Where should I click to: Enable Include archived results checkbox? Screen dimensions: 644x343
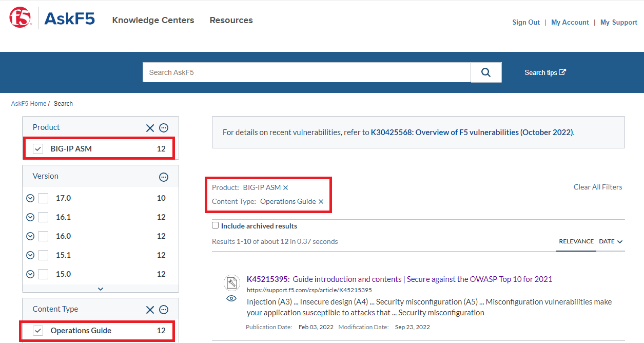(x=216, y=225)
